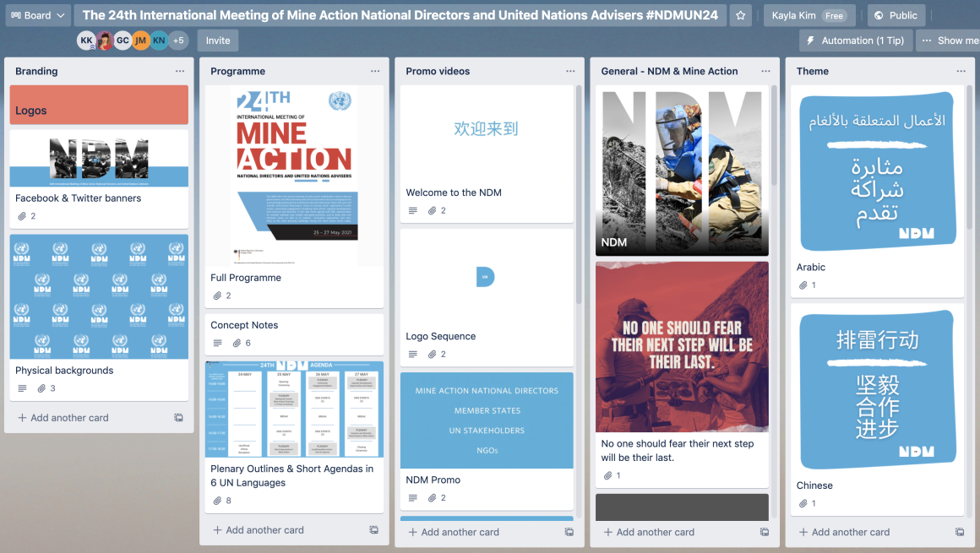Open the Full Programme card thumbnail
Viewport: 980px width, 553px height.
tap(294, 177)
